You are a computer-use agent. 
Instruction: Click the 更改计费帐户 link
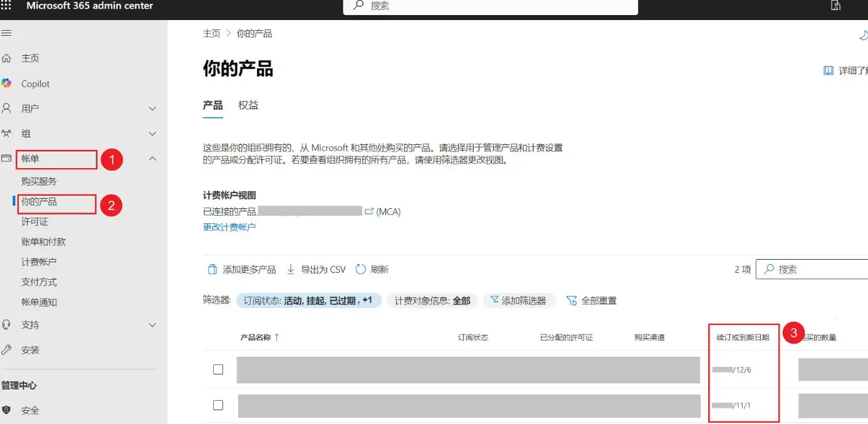[229, 227]
